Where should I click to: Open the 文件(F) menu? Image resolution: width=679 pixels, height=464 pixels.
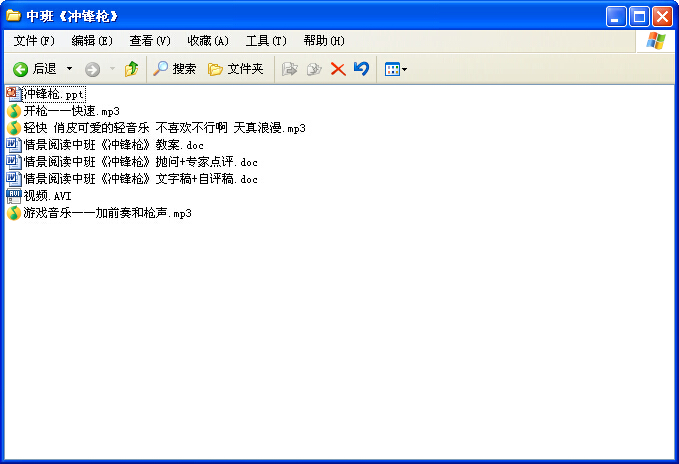click(34, 41)
